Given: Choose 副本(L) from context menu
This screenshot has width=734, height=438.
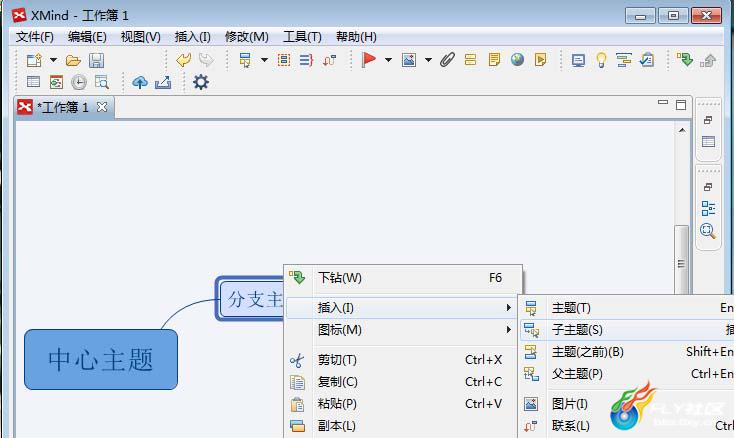Looking at the screenshot, I should click(403, 426).
